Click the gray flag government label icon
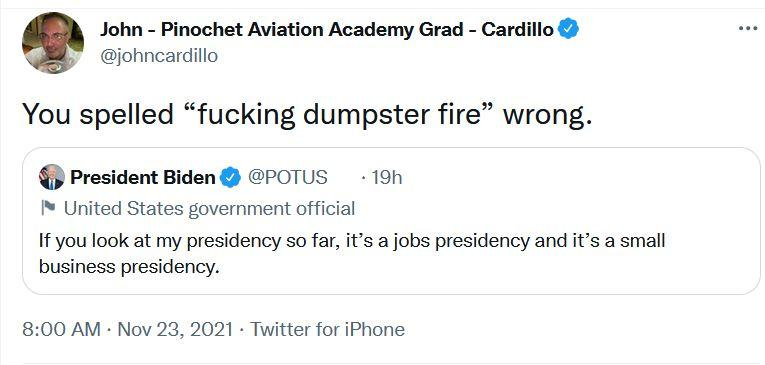The width and height of the screenshot is (765, 365). 48,209
